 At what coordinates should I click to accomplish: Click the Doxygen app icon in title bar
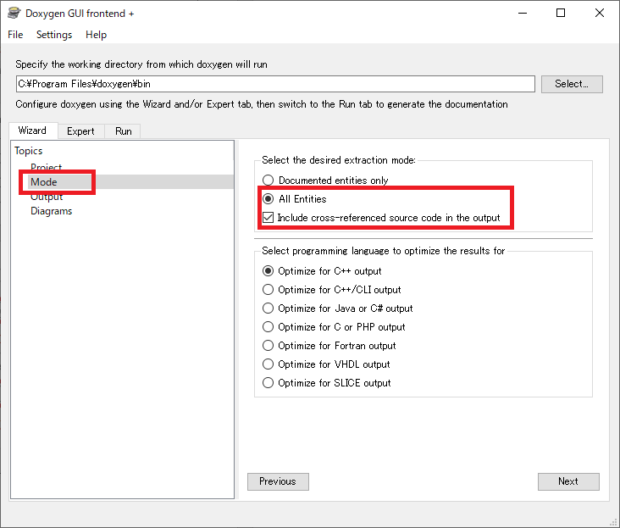pyautogui.click(x=13, y=13)
